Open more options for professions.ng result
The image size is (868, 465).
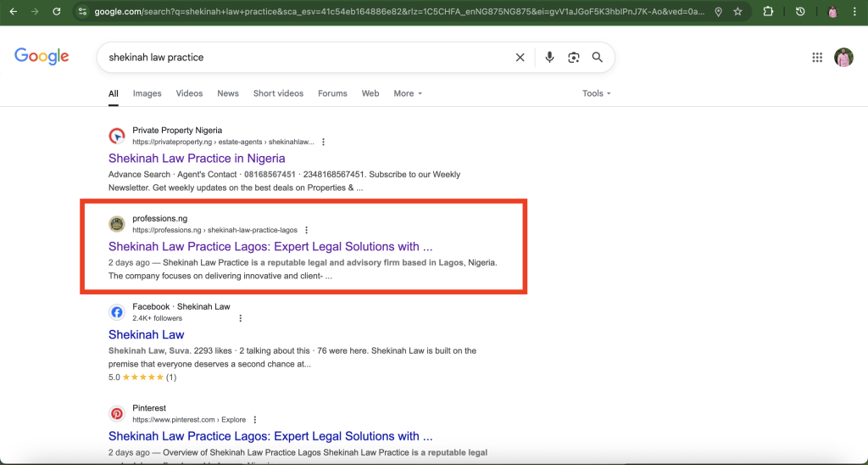click(x=306, y=230)
